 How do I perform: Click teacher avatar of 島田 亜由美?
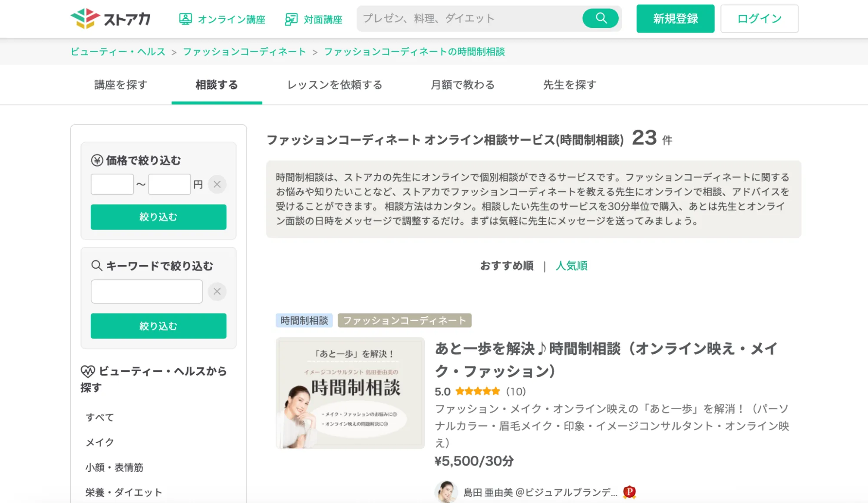[x=446, y=492]
